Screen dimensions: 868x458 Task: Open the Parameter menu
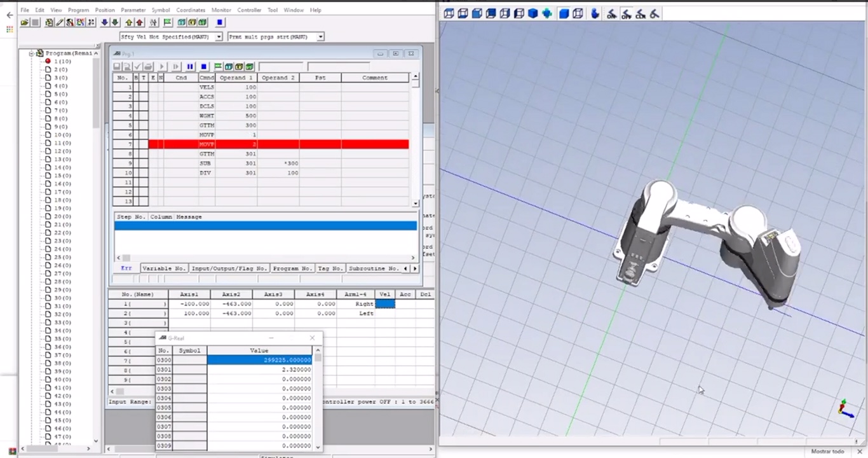[x=133, y=10]
